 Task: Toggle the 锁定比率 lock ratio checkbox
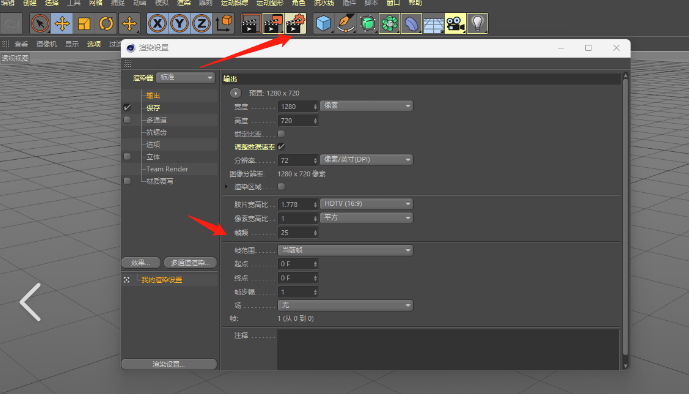point(281,134)
